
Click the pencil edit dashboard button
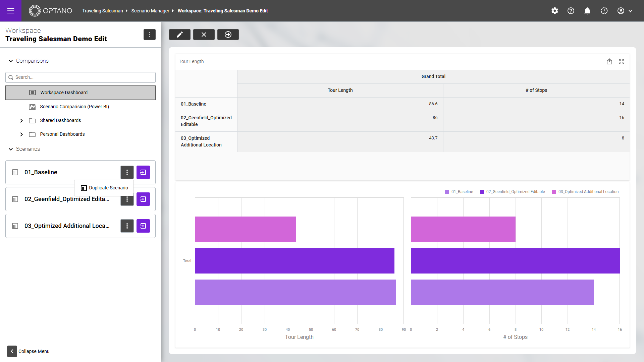pyautogui.click(x=180, y=35)
